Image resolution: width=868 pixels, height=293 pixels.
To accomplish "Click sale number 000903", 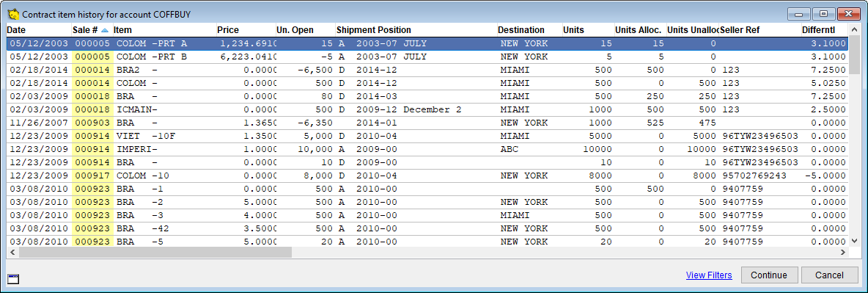I will (92, 123).
